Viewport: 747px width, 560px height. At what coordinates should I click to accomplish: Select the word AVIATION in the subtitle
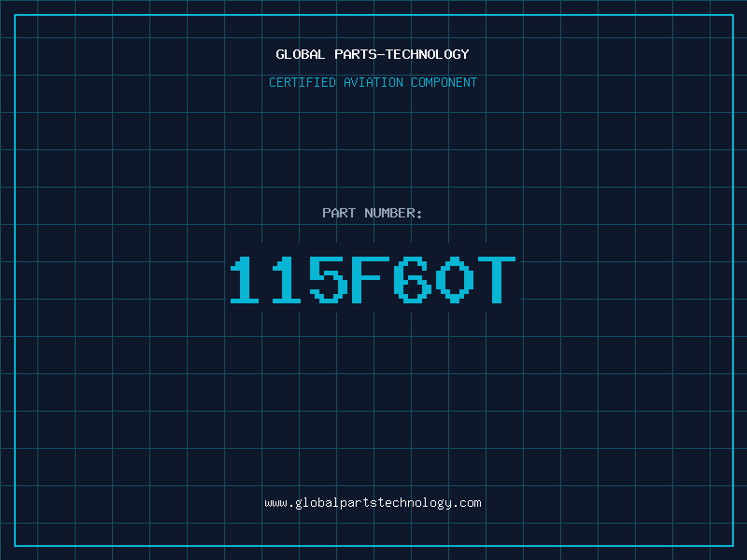pyautogui.click(x=374, y=82)
